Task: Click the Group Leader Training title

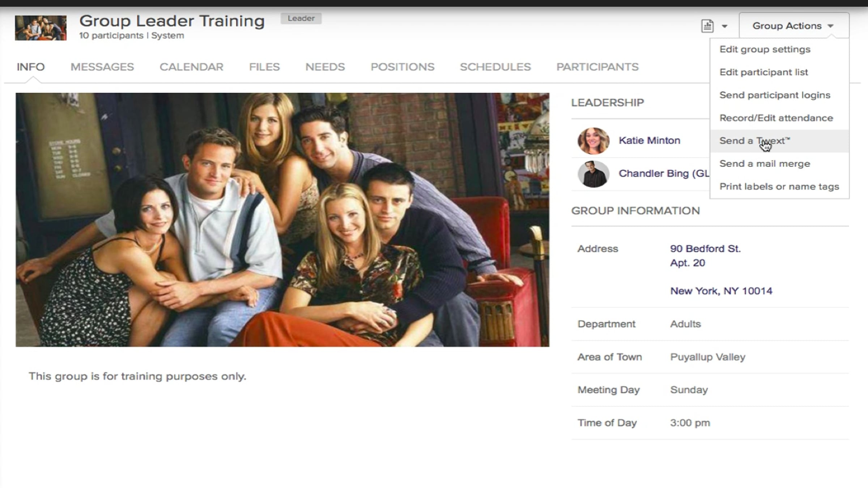Action: tap(172, 21)
